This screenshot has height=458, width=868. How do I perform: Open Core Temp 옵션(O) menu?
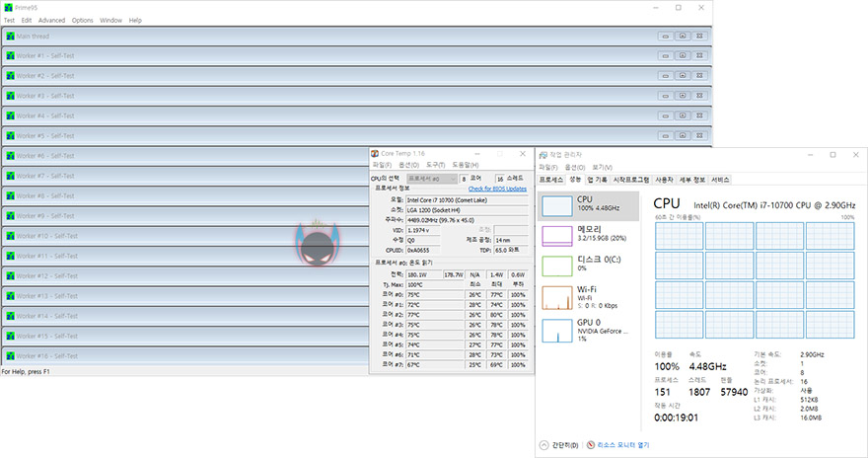tap(408, 165)
